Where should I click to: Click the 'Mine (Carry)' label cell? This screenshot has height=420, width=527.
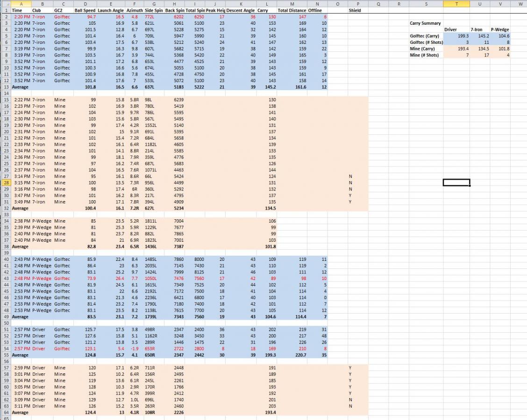click(x=426, y=49)
